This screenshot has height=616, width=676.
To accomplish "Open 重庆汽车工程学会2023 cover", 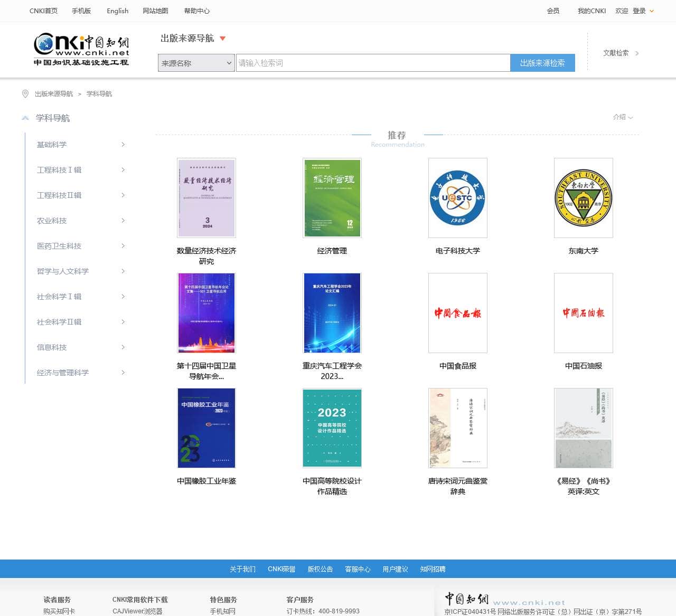I will (332, 313).
